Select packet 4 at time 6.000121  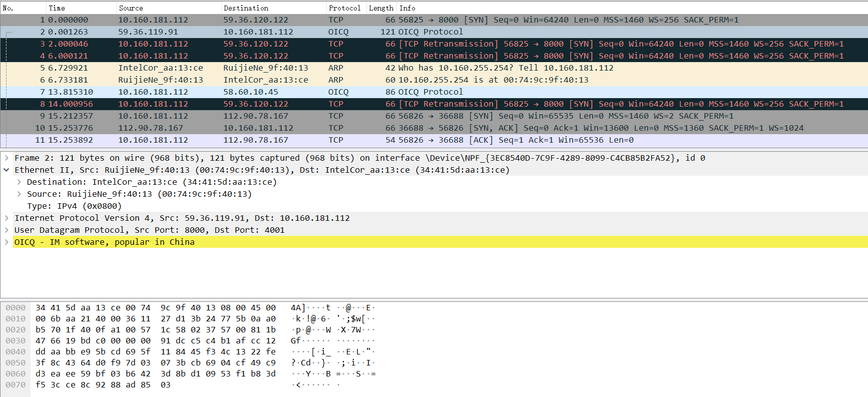pyautogui.click(x=434, y=56)
